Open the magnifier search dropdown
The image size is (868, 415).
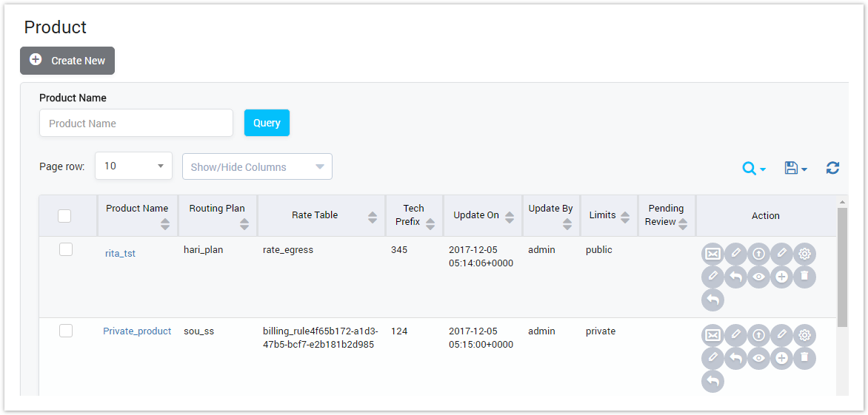click(753, 169)
